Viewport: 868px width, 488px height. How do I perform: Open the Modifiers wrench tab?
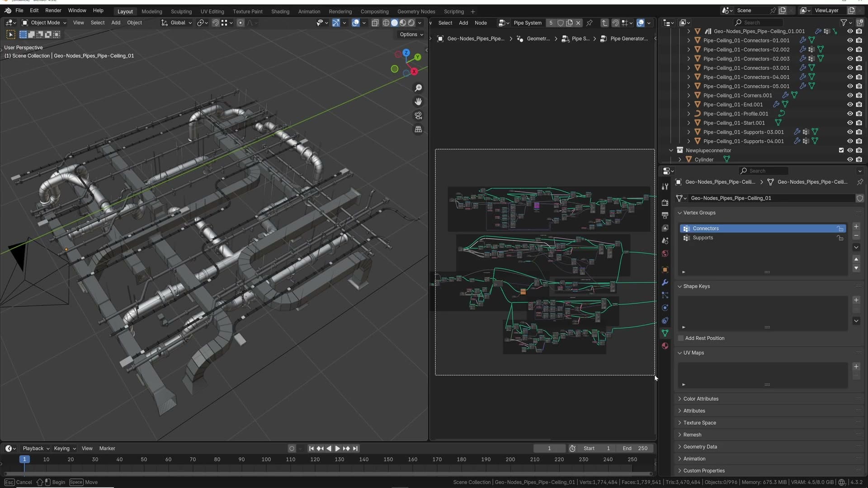665,282
